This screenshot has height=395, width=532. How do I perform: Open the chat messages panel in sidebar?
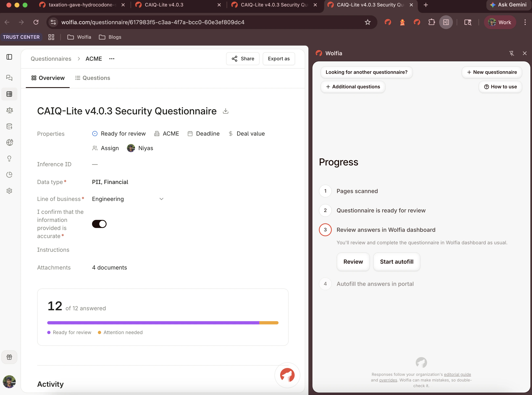point(9,78)
